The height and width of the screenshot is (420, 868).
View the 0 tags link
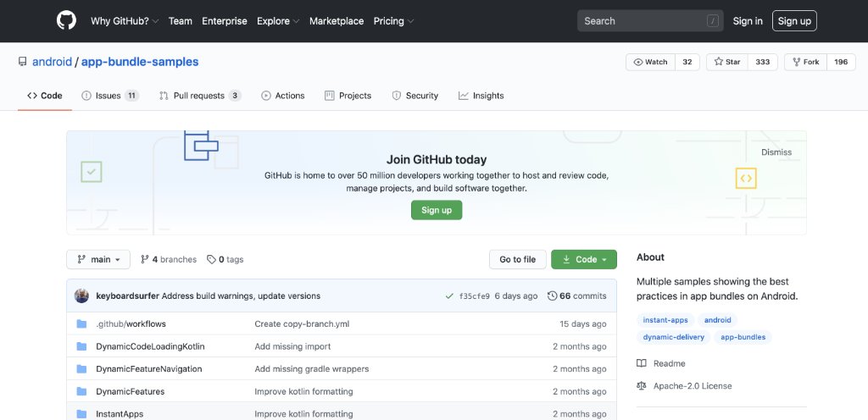(225, 259)
